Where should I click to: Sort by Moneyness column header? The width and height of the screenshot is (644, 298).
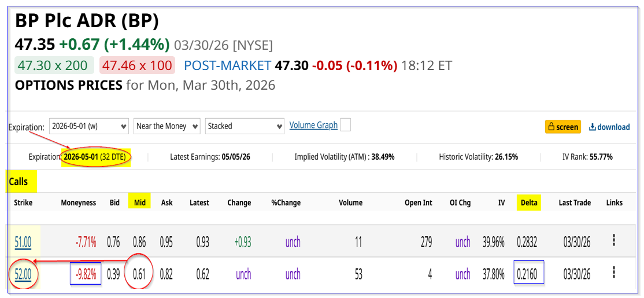[79, 203]
